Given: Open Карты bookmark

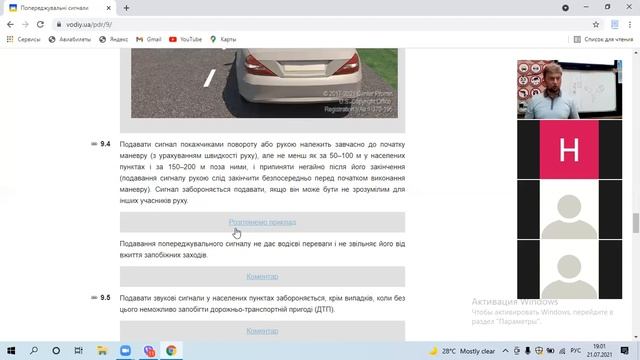Looking at the screenshot, I should pos(223,39).
